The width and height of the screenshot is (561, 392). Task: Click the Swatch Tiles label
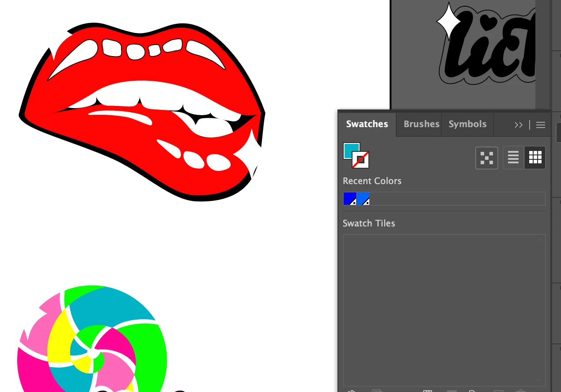coord(369,223)
